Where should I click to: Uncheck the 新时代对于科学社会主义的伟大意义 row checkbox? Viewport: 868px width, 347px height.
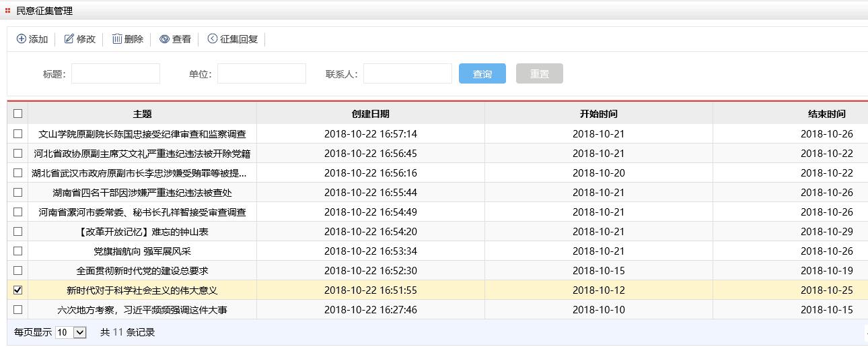pyautogui.click(x=17, y=290)
